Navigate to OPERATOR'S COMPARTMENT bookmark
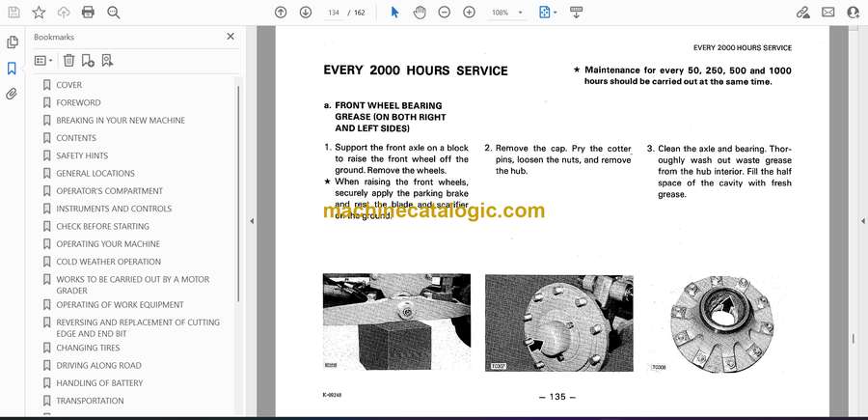This screenshot has width=868, height=420. 110,191
